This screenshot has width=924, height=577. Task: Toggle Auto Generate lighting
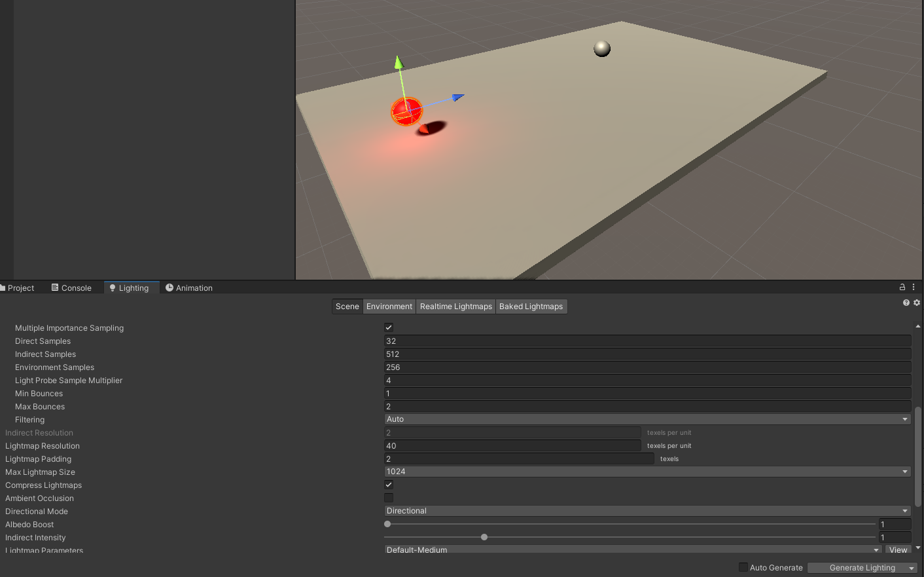pos(743,567)
